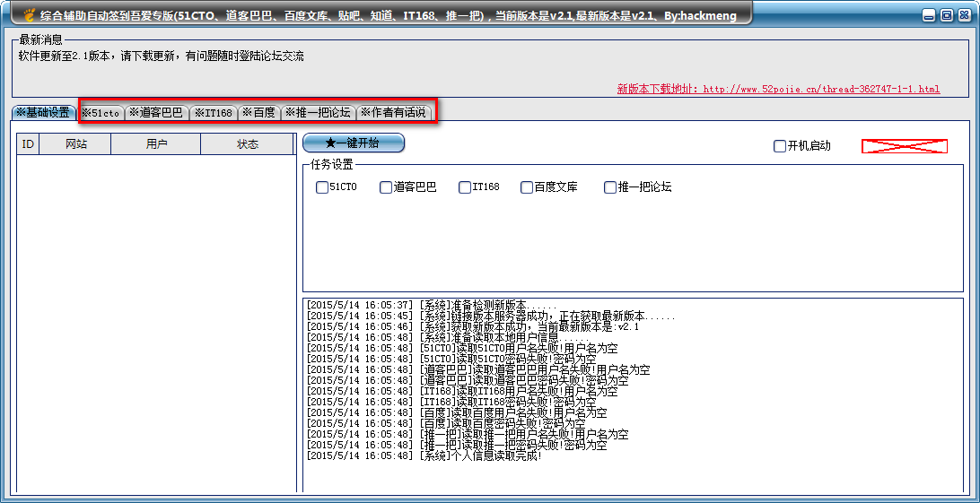Viewport: 980px width, 503px height.
Task: Open the ※推一把论坛 tab
Action: [318, 113]
